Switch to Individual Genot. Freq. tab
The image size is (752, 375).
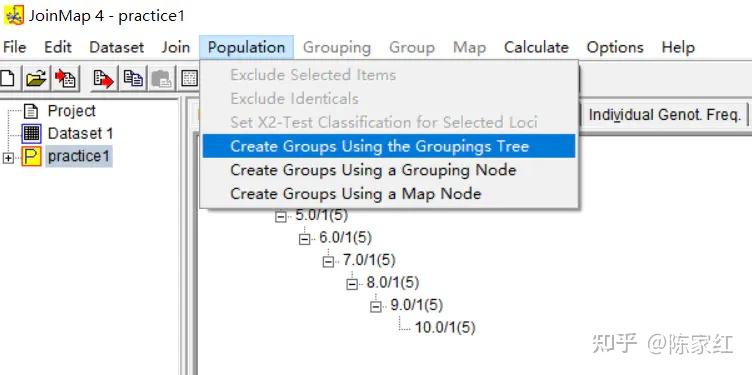coord(664,115)
